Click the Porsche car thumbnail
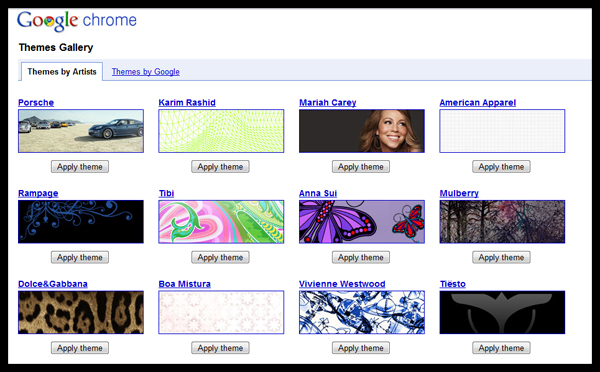Screen dimensions: 600x372 [81, 131]
